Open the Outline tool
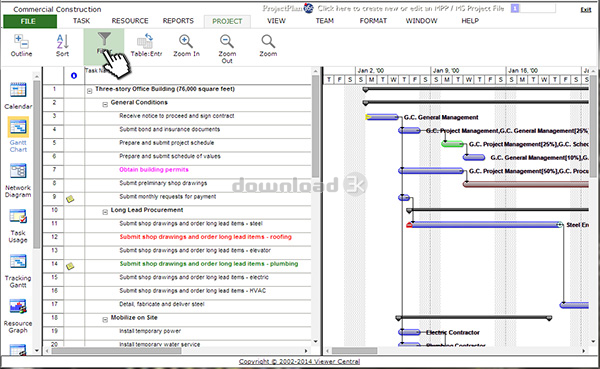The image size is (600, 369). point(21,46)
